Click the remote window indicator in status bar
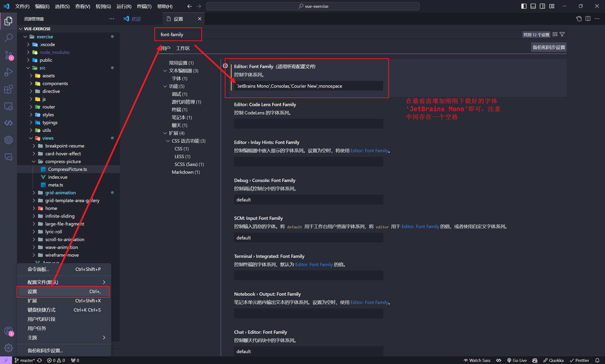The image size is (605, 364). click(6, 360)
